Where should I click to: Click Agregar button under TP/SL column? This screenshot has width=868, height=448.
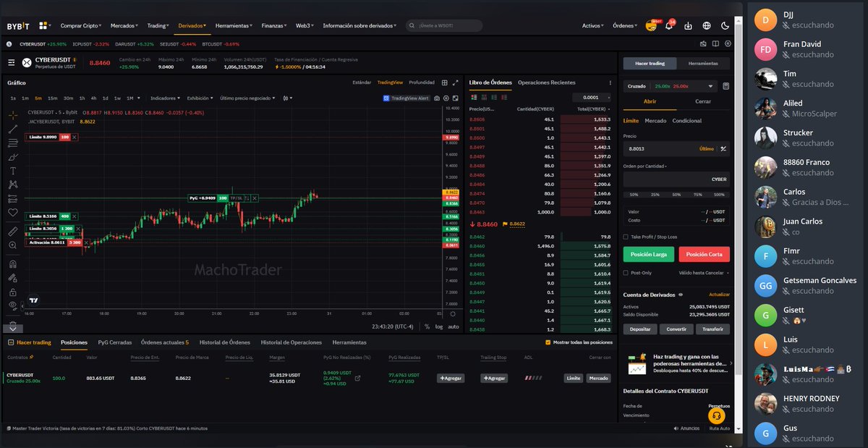(451, 378)
